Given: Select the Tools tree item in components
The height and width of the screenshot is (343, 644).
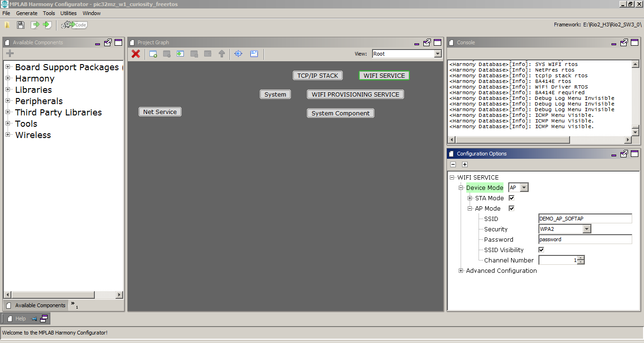Looking at the screenshot, I should point(26,123).
